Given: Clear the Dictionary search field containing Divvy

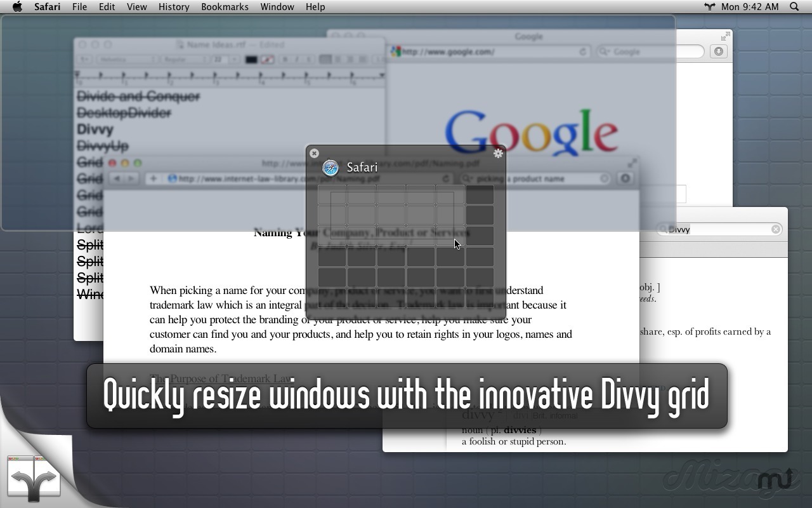Looking at the screenshot, I should tap(776, 229).
